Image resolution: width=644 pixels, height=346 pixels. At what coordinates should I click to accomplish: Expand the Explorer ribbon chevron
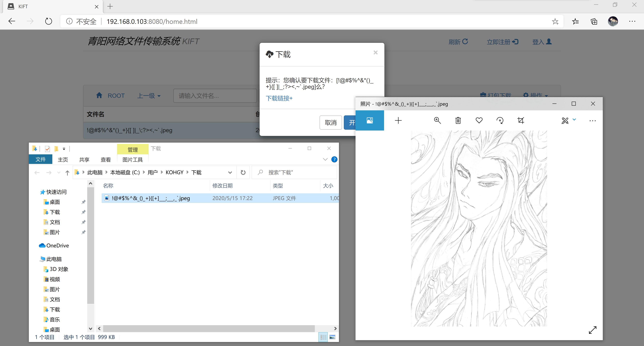(x=325, y=159)
